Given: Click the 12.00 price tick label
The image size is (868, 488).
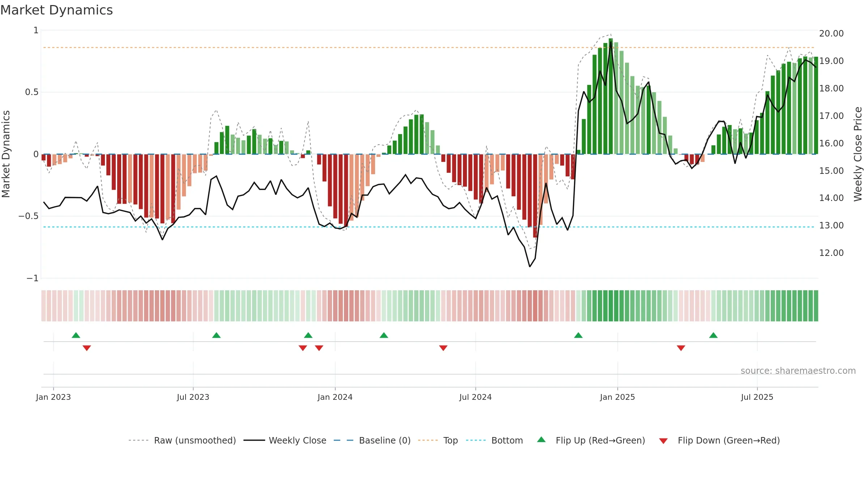Looking at the screenshot, I should pos(831,253).
